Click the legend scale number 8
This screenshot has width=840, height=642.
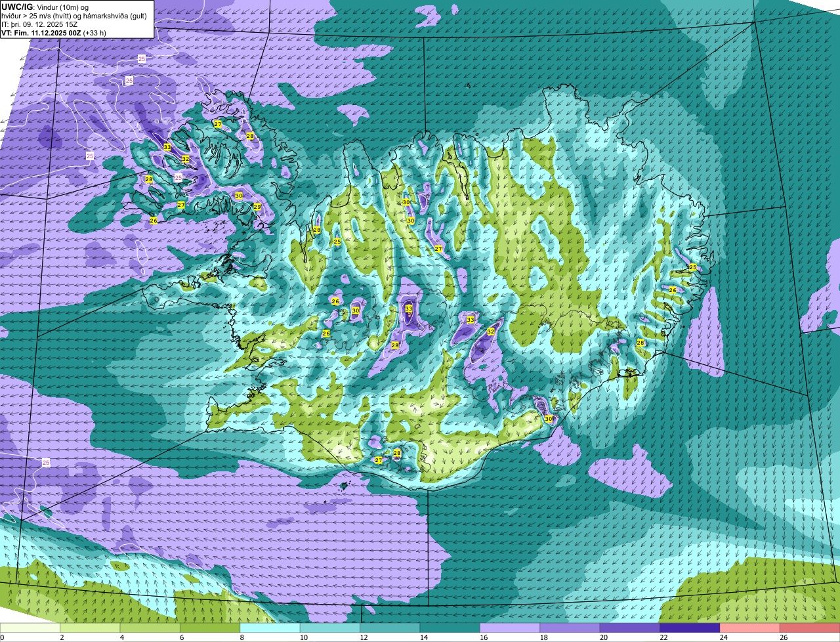(242, 637)
